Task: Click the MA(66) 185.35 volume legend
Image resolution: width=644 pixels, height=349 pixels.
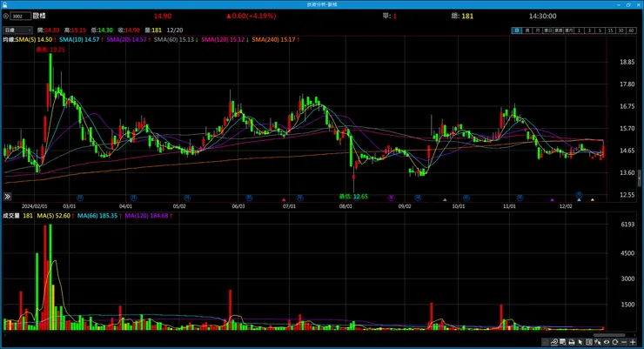Action: pos(99,216)
